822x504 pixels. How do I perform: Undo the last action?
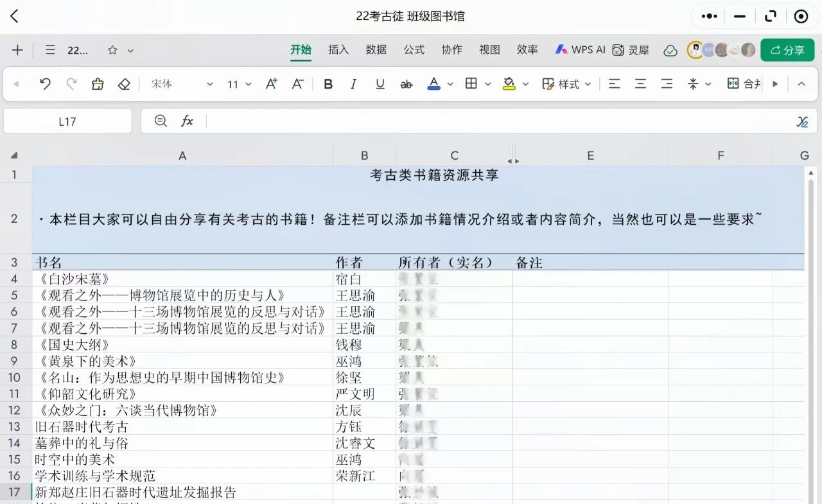[45, 84]
